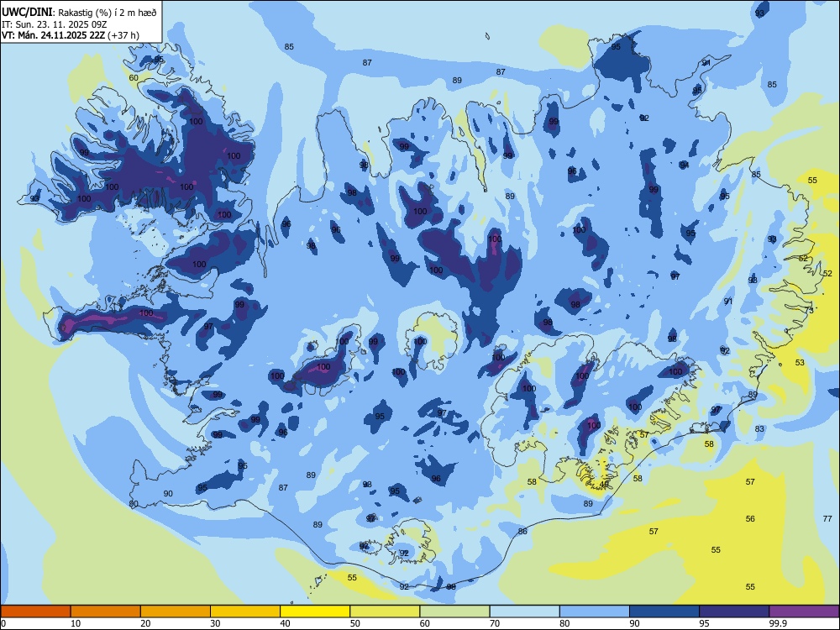Select the purple legend swatch above 99.9
Viewport: 840px width, 630px height.
pos(804,612)
